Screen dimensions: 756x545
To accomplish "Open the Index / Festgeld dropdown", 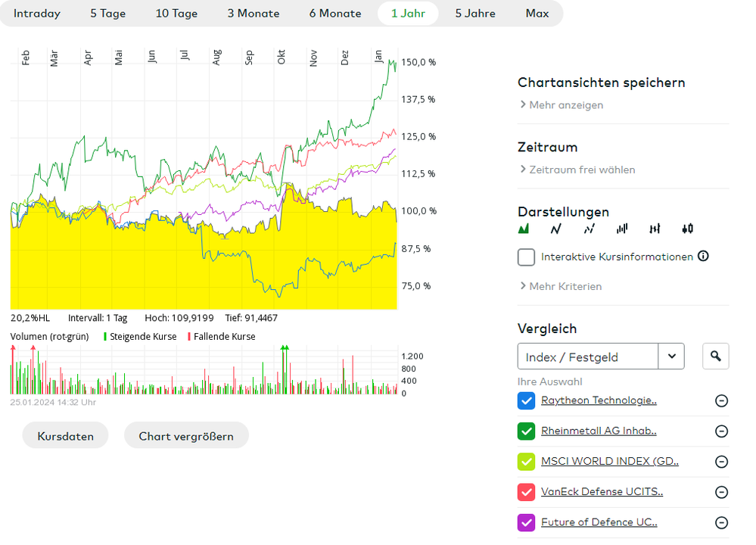I will [x=671, y=356].
